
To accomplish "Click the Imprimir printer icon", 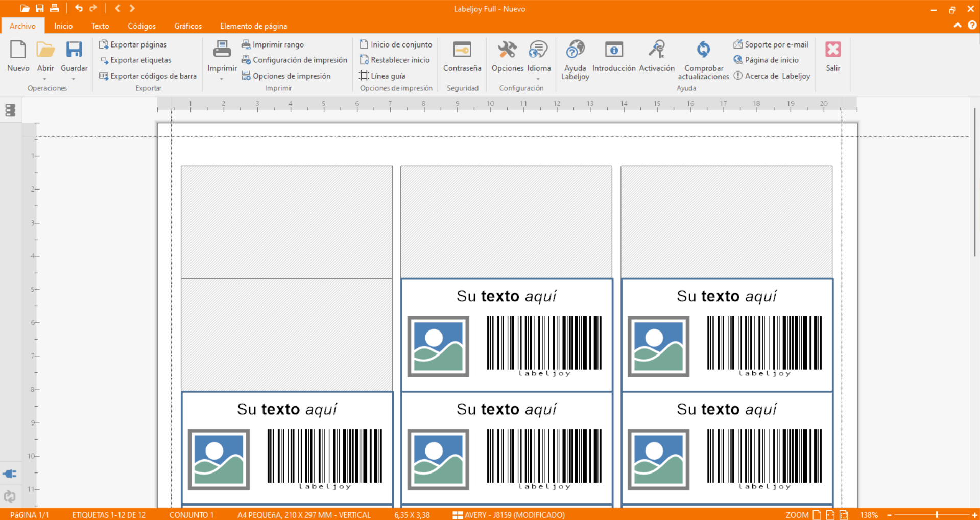I will (222, 50).
